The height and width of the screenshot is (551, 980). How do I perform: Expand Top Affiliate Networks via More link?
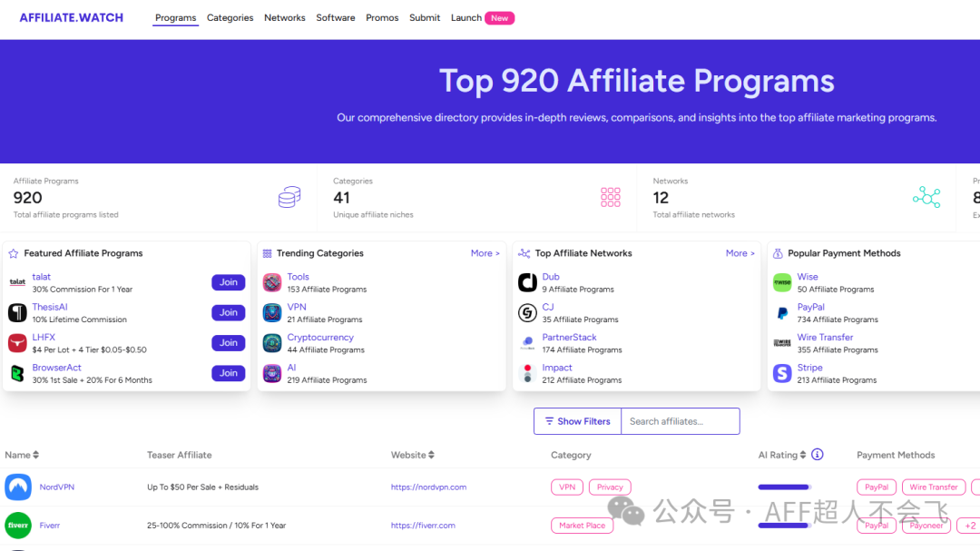pyautogui.click(x=740, y=253)
